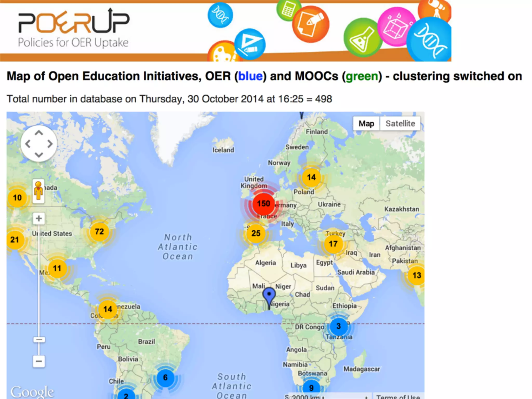Viewport: 532px width, 399px height.
Task: Zoom out with the minus button
Action: (39, 361)
